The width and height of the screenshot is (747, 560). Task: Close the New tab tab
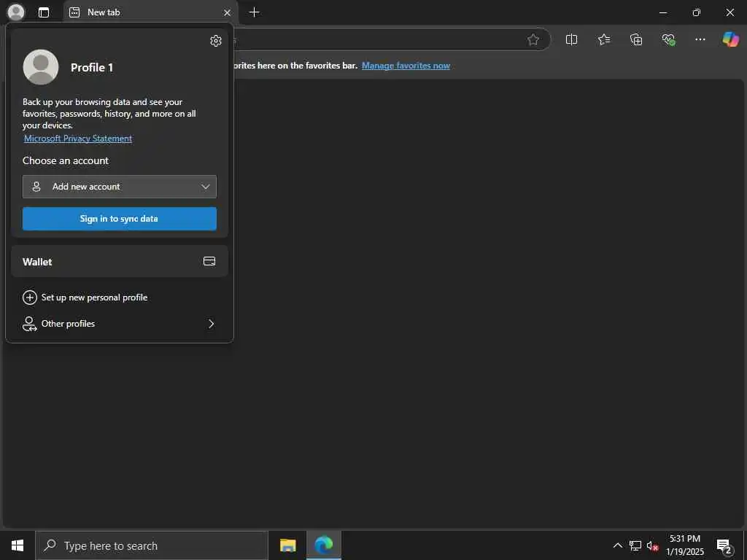click(228, 13)
